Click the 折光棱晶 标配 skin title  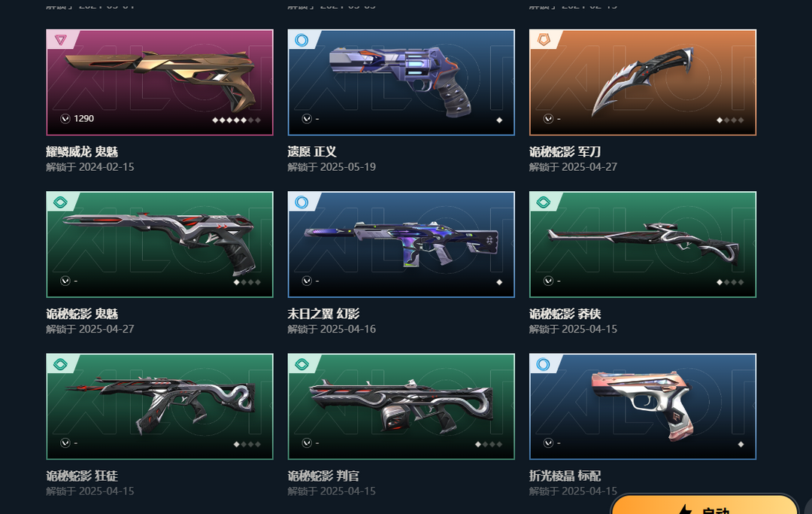pos(565,476)
